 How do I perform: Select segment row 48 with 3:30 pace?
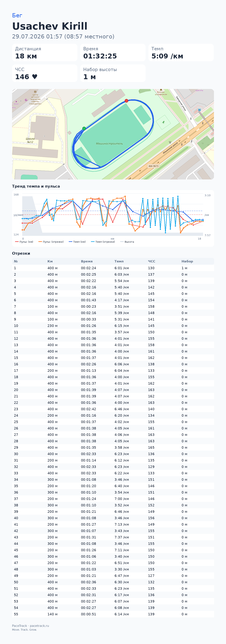tap(113, 569)
